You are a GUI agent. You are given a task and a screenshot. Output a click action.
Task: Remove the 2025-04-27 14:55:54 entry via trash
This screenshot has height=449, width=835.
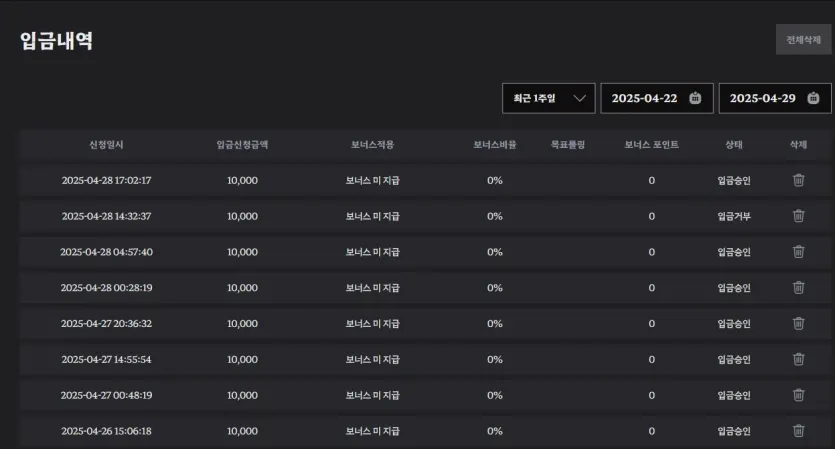798,359
